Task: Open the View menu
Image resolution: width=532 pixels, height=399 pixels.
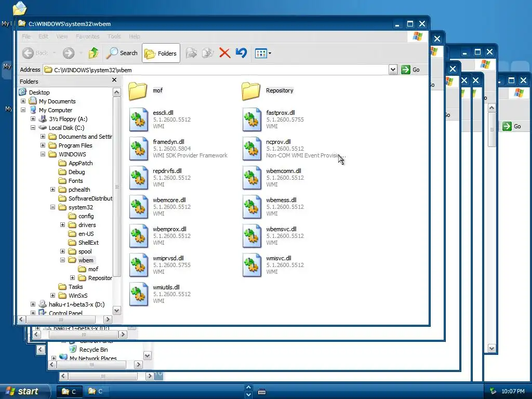Action: tap(62, 36)
